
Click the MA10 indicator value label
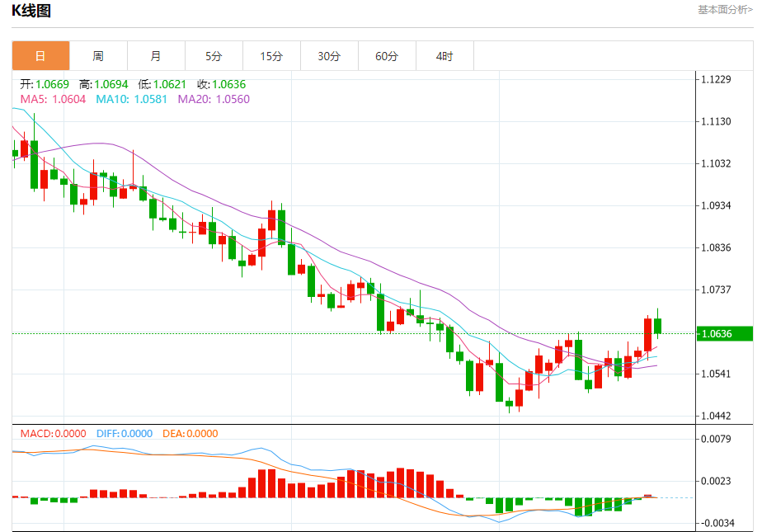tap(131, 99)
